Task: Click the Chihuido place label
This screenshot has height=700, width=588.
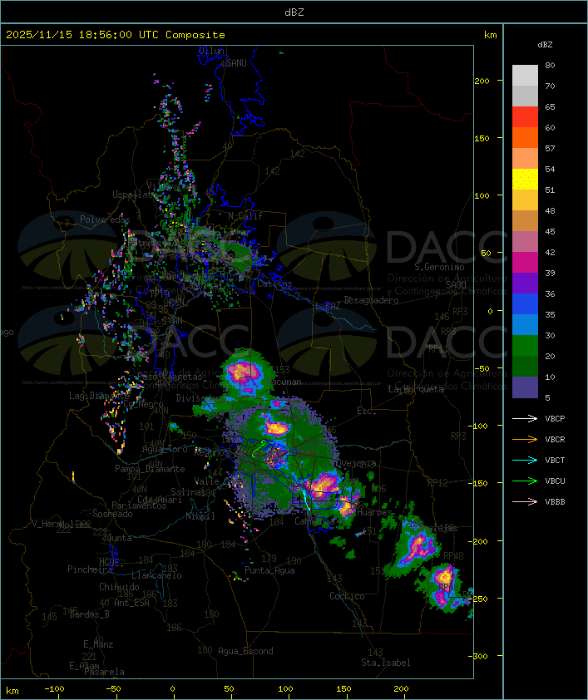Action: coord(119,587)
